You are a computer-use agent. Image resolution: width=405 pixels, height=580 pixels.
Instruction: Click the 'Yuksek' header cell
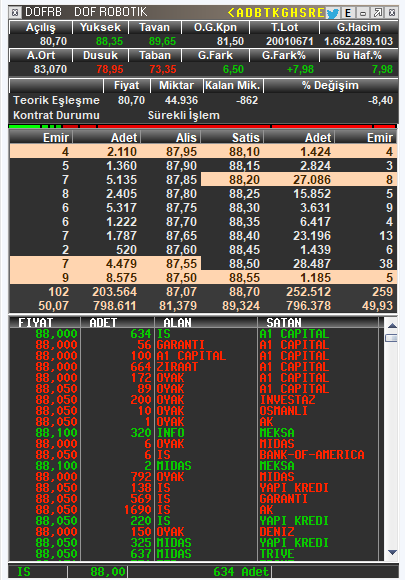(100, 27)
